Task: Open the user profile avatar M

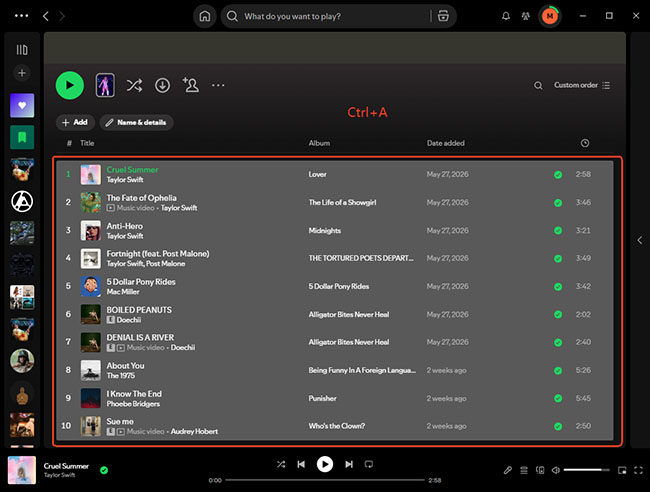Action: (x=550, y=16)
